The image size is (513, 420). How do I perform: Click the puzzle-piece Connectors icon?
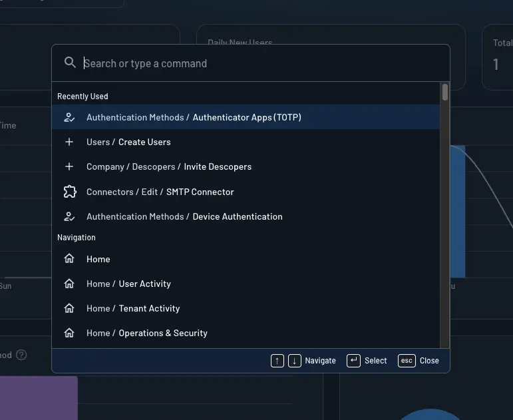point(70,192)
